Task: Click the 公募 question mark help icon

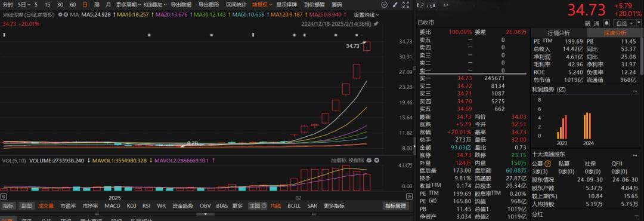Action: (x=548, y=164)
